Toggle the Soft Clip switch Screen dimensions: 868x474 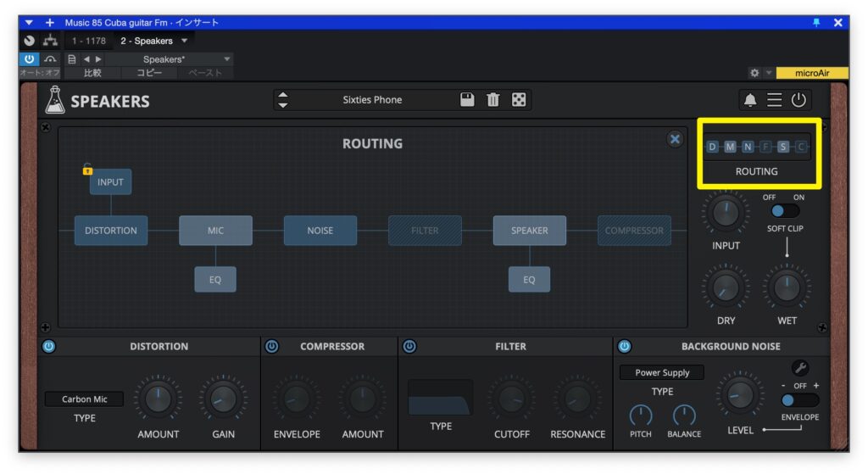point(785,211)
